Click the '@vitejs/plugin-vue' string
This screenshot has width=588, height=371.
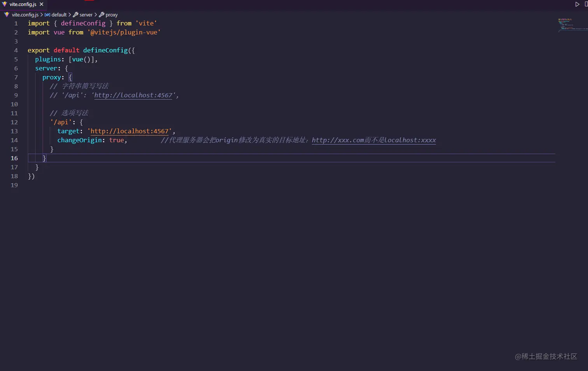coord(124,32)
